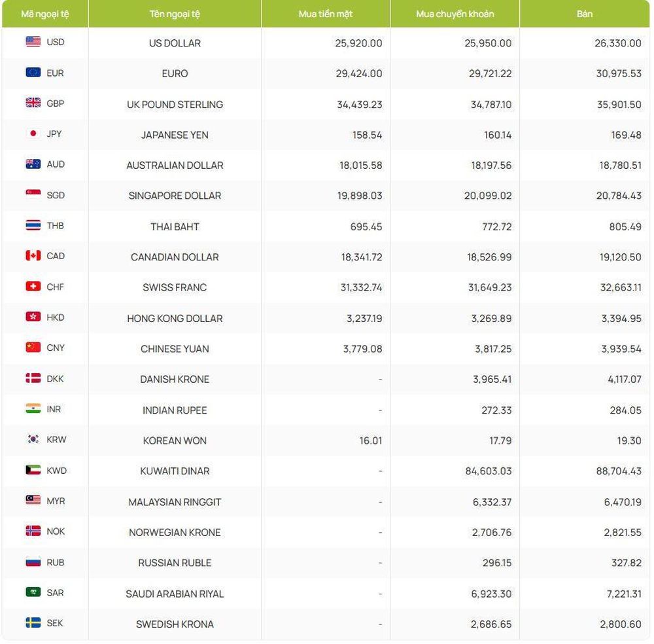Click the Swedish flag icon for SEK
Viewport: 654px width, 644px height.
(33, 622)
